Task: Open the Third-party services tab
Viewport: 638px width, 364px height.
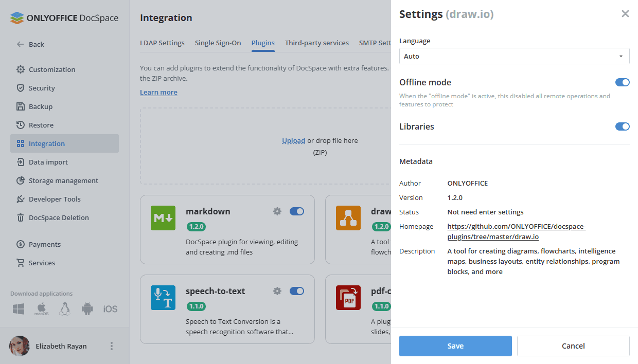Action: tap(317, 43)
